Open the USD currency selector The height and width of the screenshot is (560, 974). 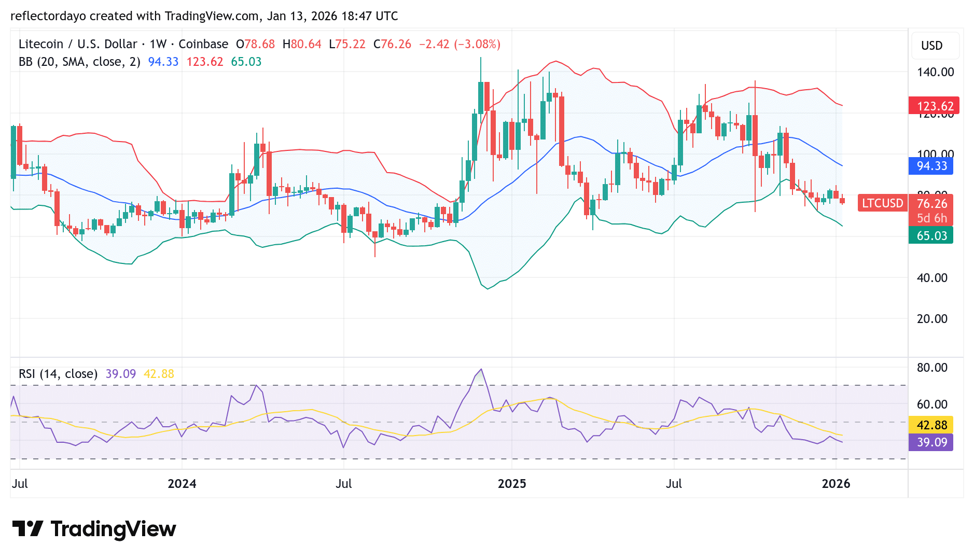(935, 46)
